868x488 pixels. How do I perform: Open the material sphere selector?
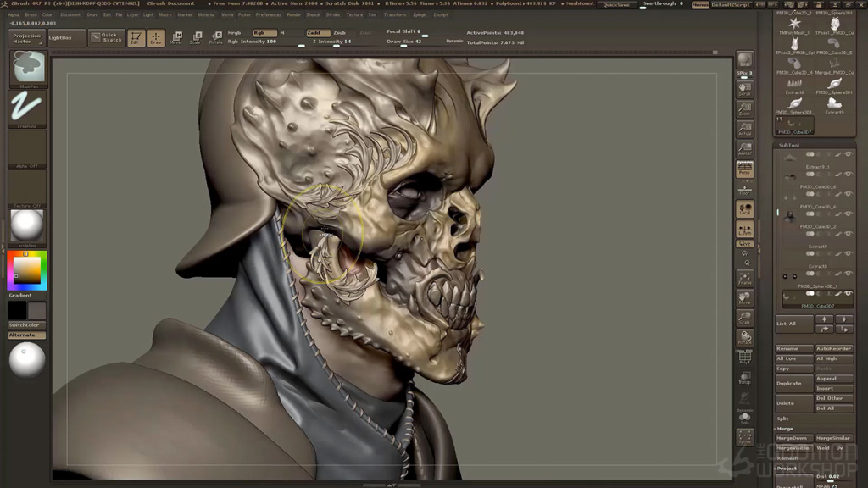point(27,227)
